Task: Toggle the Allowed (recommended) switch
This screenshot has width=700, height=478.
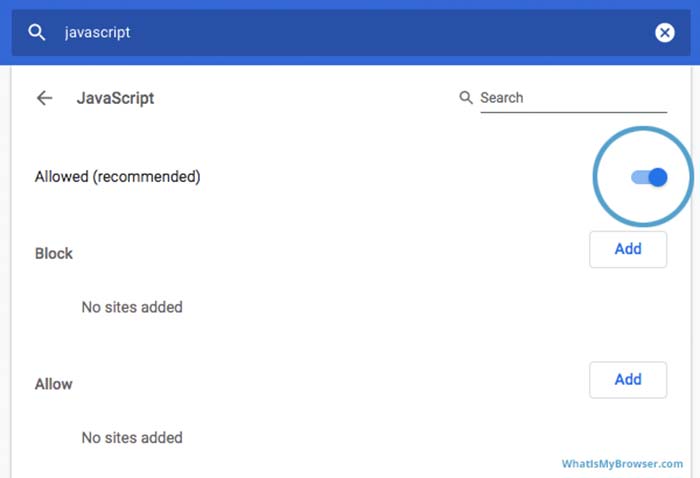Action: click(649, 177)
